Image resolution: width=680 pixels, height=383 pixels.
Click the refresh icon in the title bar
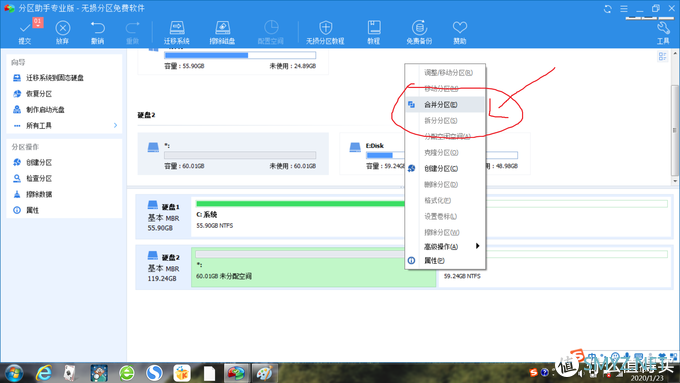[x=608, y=9]
